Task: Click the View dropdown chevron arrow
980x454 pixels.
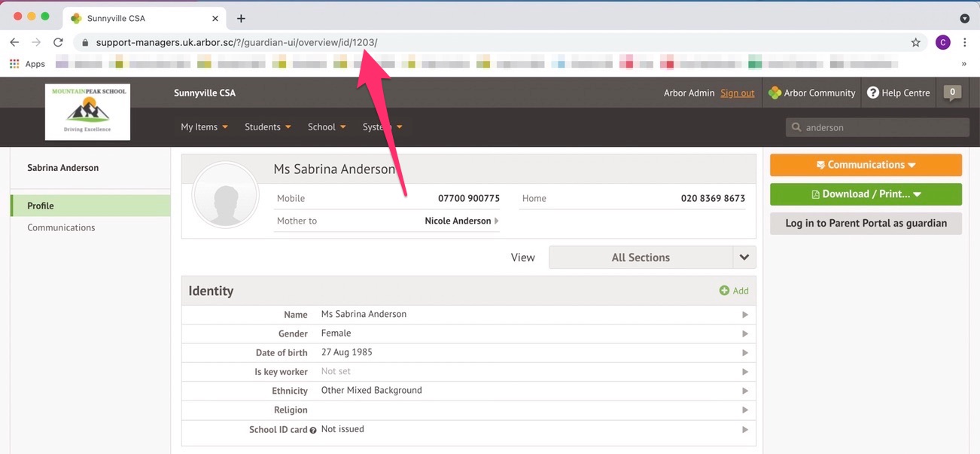Action: click(x=744, y=257)
